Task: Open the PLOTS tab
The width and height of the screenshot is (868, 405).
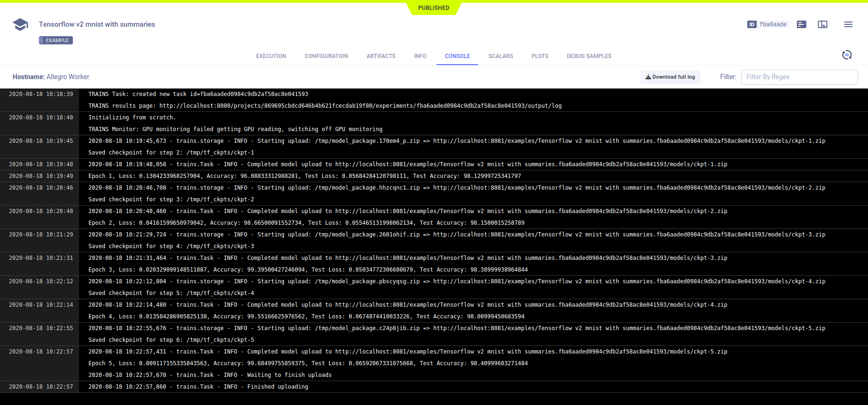Action: tap(540, 56)
